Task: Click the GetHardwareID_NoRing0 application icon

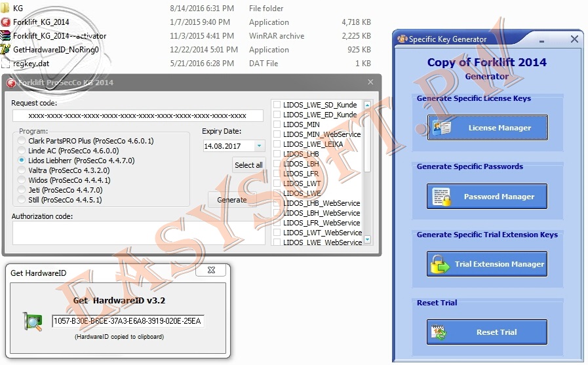Action: click(5, 49)
